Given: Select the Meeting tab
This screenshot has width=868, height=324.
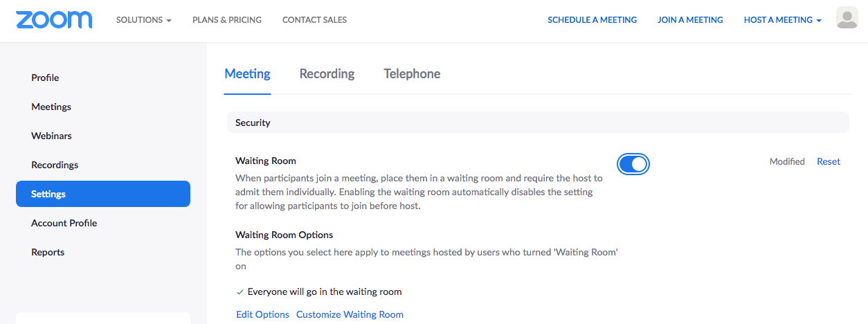Looking at the screenshot, I should coord(248,74).
